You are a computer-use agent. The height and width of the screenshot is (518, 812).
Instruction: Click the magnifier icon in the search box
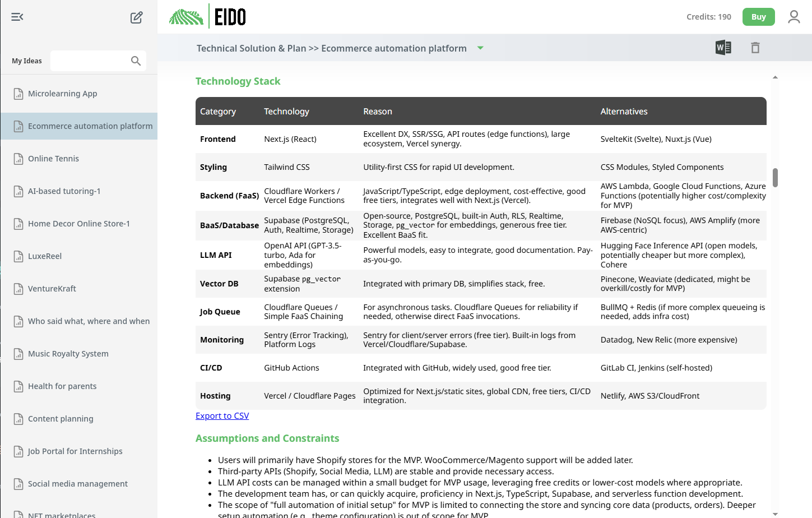coord(136,61)
